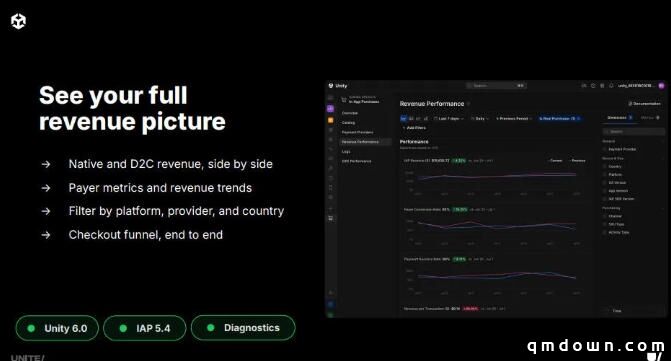The width and height of the screenshot is (671, 361).
Task: Click the 'See your full revenue picture' heading
Action: [132, 108]
